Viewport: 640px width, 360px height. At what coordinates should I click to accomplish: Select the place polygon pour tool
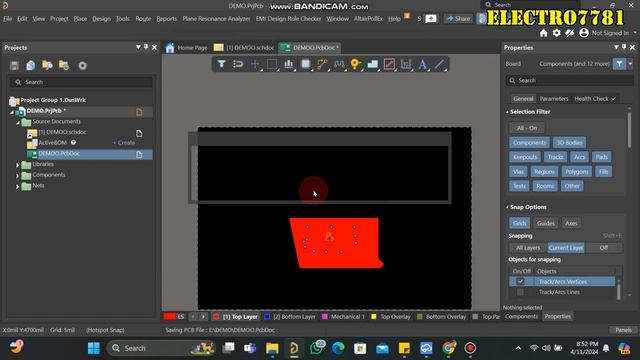(x=373, y=64)
